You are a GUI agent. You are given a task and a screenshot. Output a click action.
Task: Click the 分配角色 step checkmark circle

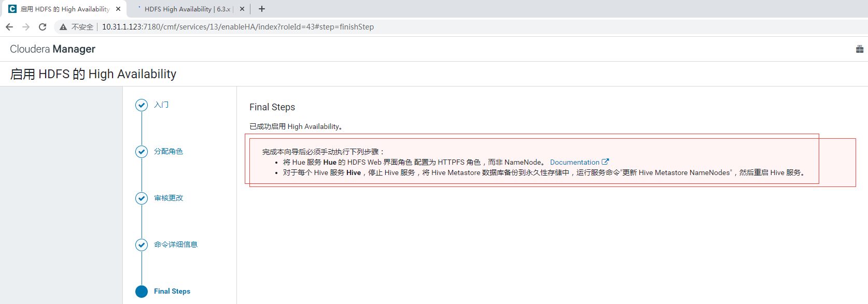coord(142,152)
